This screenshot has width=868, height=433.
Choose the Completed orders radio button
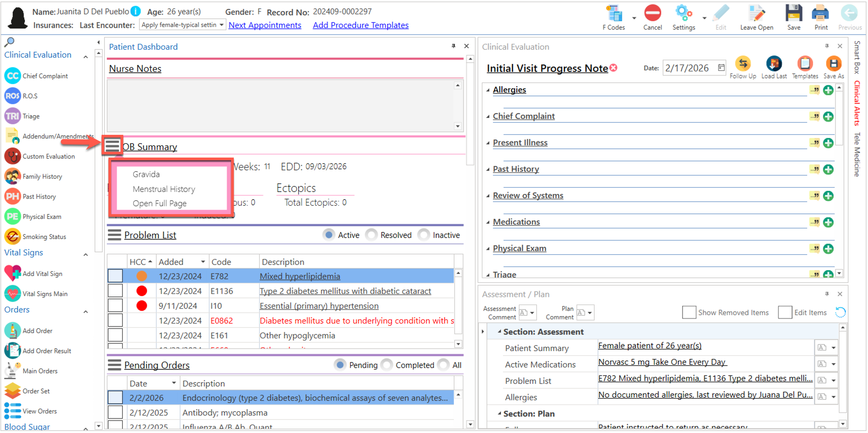tap(387, 365)
